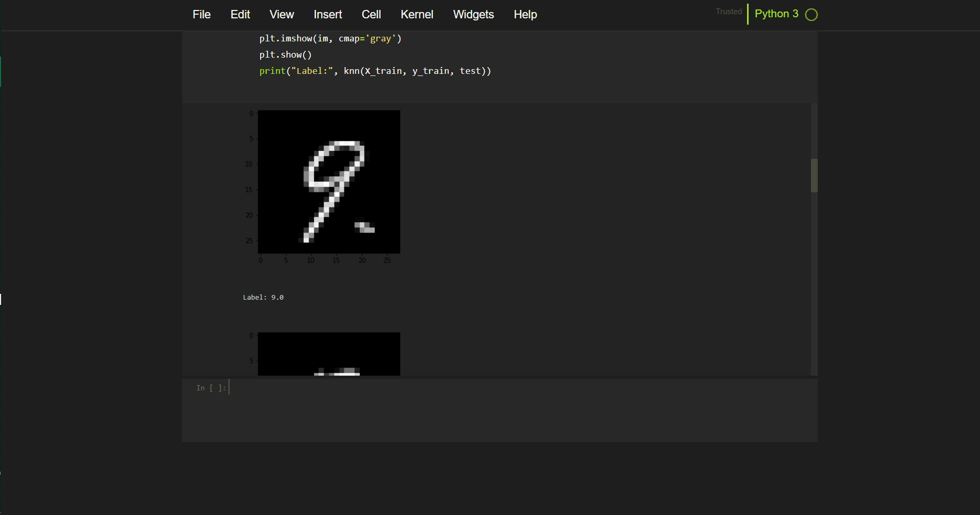
Task: Click the Trusted notebook indicator
Action: [729, 12]
